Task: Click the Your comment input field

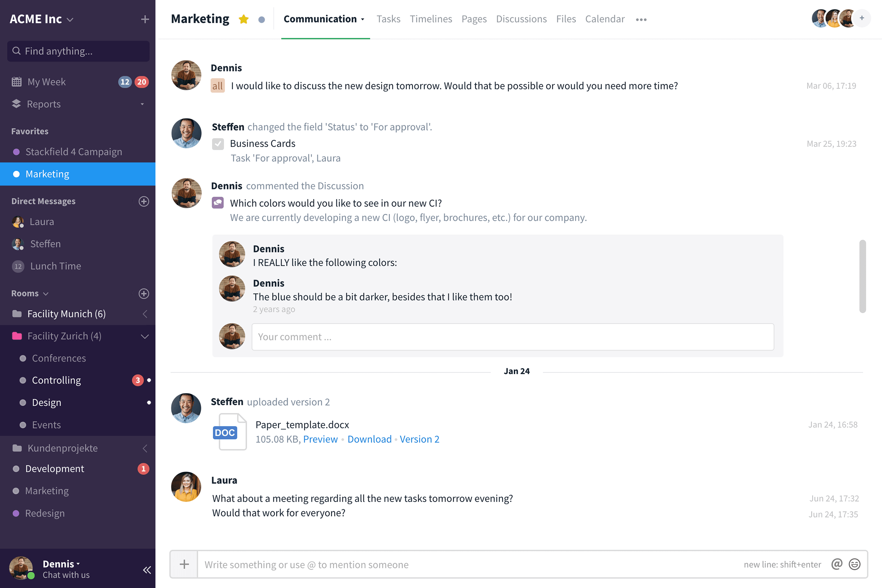Action: click(x=512, y=337)
